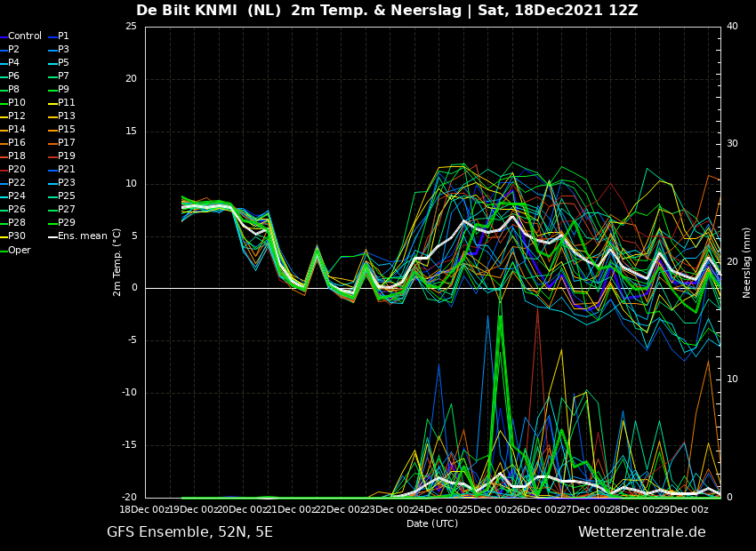
Task: Click the 2m Temp. axis label
Action: click(x=117, y=262)
